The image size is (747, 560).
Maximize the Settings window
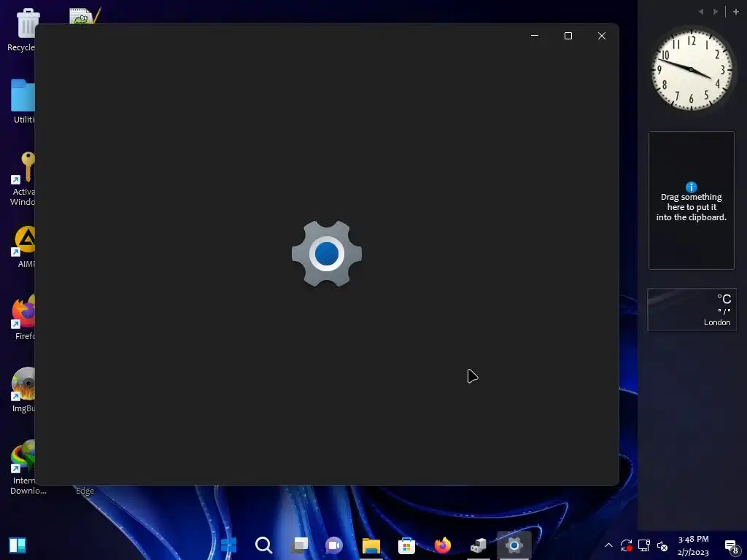568,36
